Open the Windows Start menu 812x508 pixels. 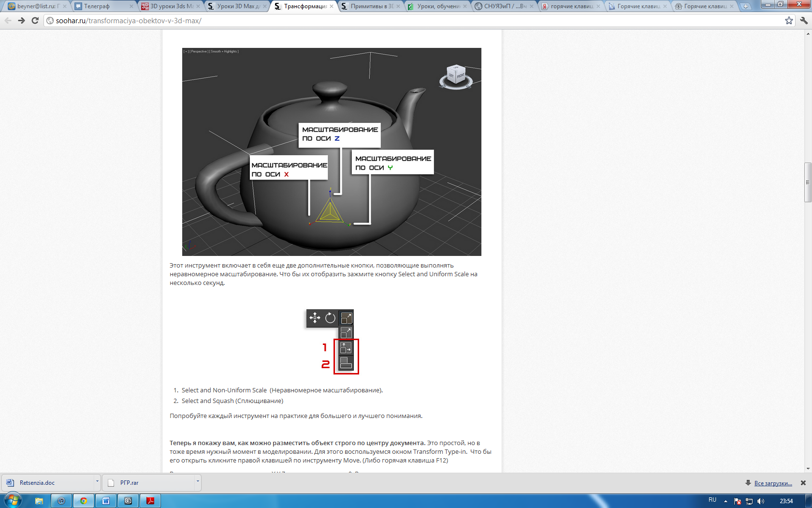click(x=13, y=500)
